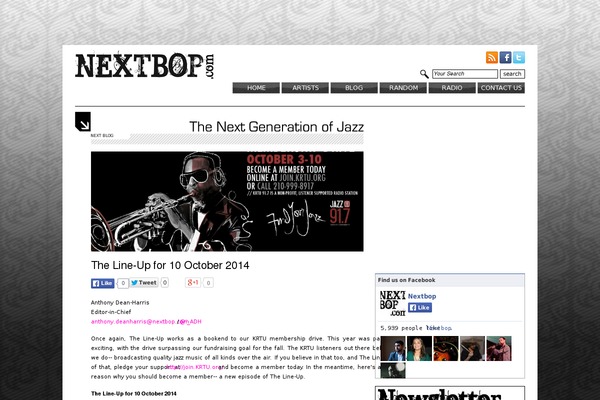
Task: Open the Twitter icon in the header
Action: pyautogui.click(x=519, y=57)
